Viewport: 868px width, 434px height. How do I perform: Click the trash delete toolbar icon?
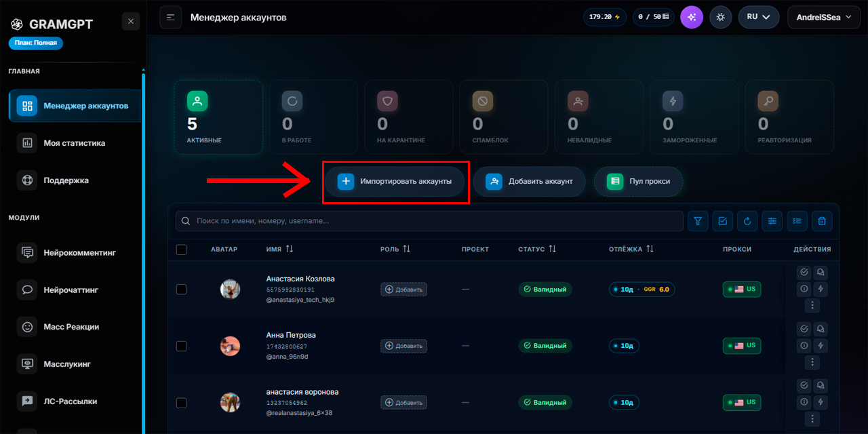tap(822, 221)
